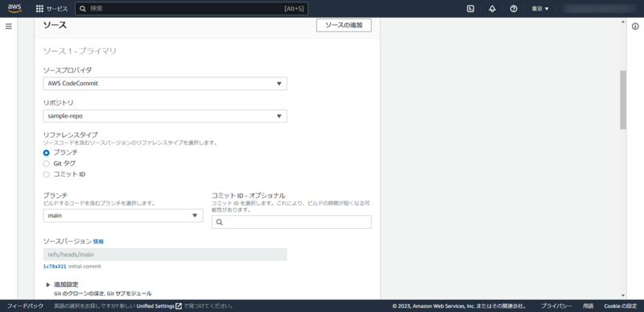Open commit link 1c78a321
Image resolution: width=644 pixels, height=312 pixels.
55,266
